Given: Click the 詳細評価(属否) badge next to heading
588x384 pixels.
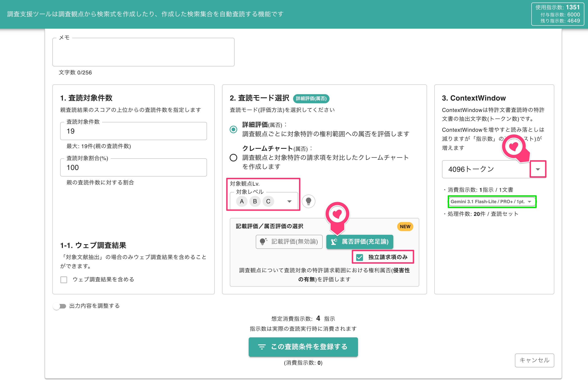Looking at the screenshot, I should click(311, 99).
